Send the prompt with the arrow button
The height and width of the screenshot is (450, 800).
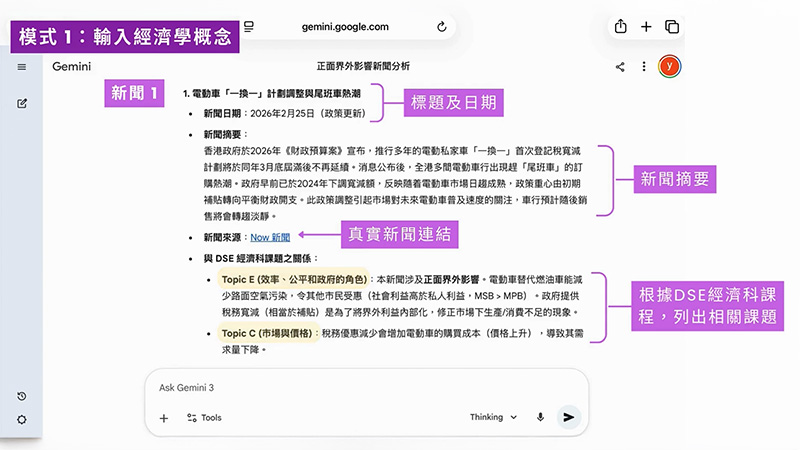568,417
